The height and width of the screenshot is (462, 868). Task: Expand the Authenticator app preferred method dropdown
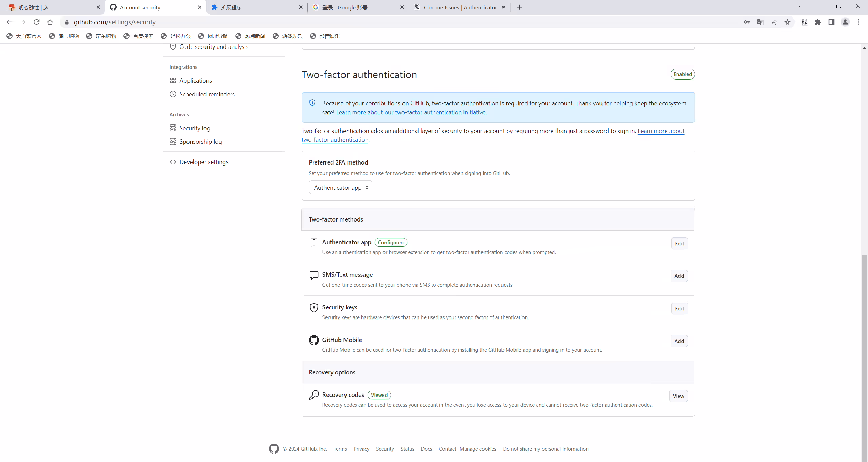tap(340, 187)
